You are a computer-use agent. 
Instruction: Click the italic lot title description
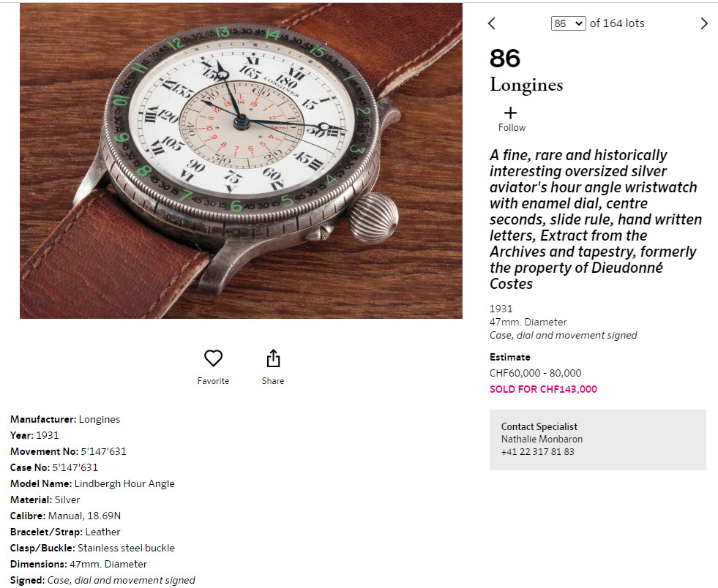[x=594, y=219]
